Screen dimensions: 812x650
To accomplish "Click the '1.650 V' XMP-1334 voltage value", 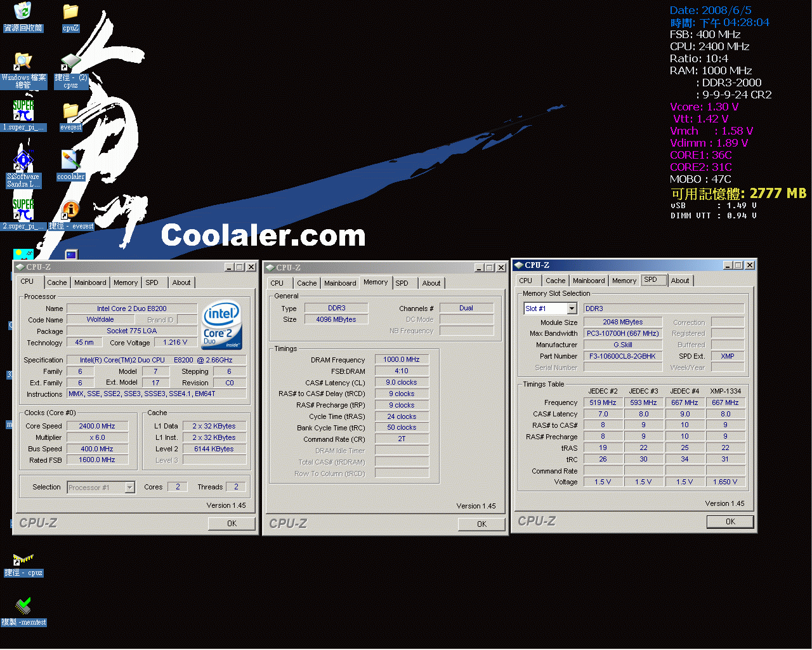I will pos(725,482).
